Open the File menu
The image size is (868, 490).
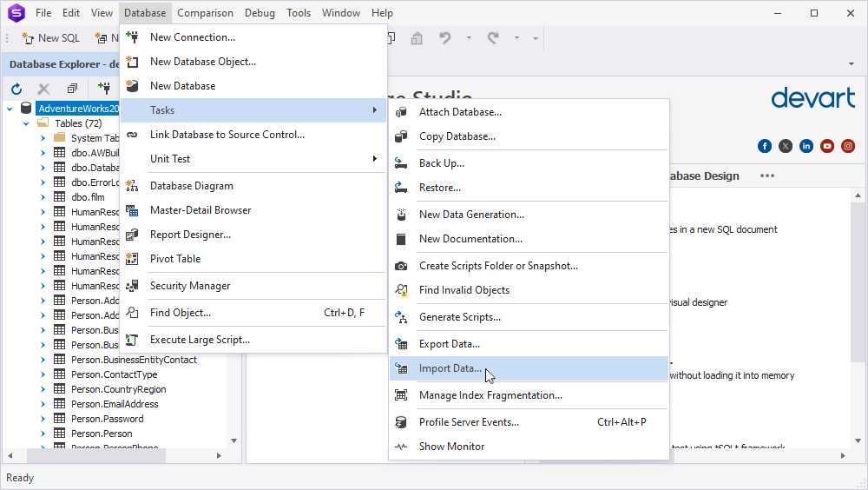pyautogui.click(x=43, y=13)
